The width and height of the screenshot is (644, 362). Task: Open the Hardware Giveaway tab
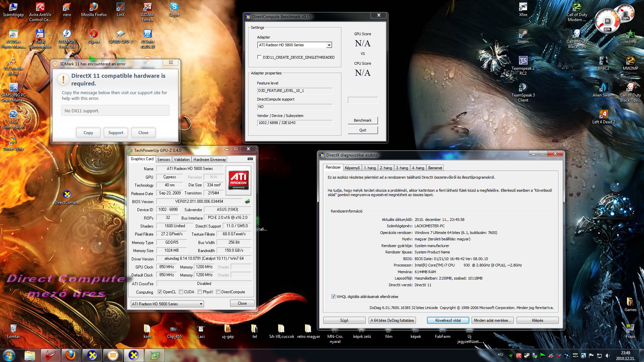[x=210, y=160]
